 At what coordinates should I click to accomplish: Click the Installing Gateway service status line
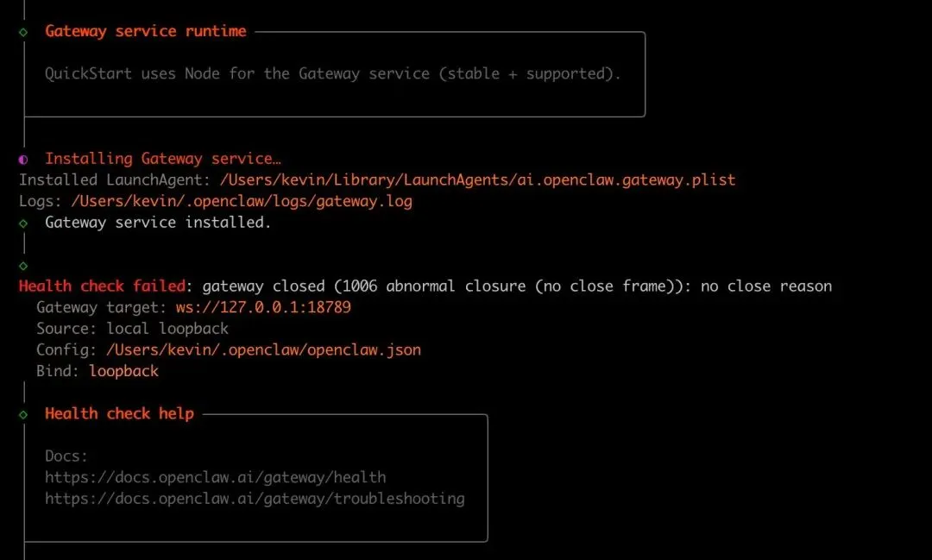163,159
